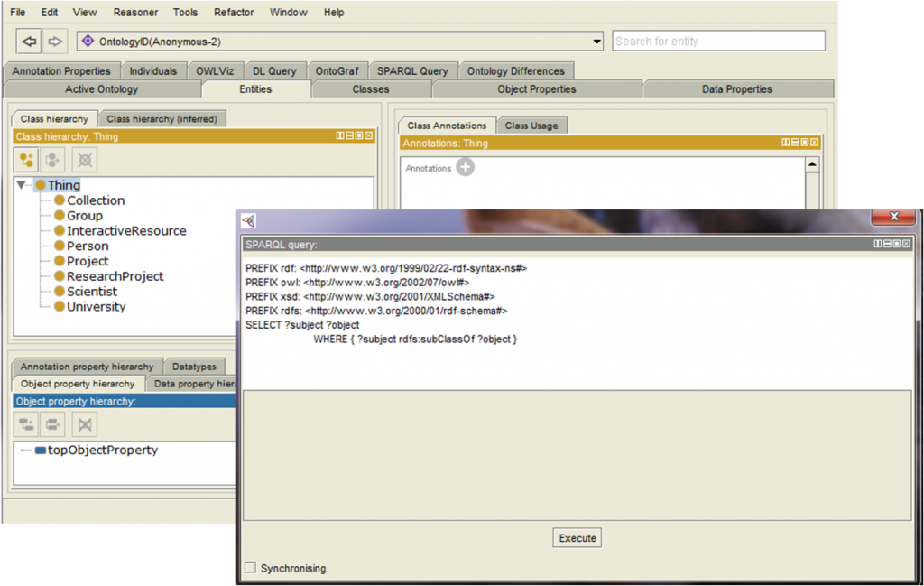Click the back navigation arrow
Viewport: 924px width, 586px height.
pos(30,42)
